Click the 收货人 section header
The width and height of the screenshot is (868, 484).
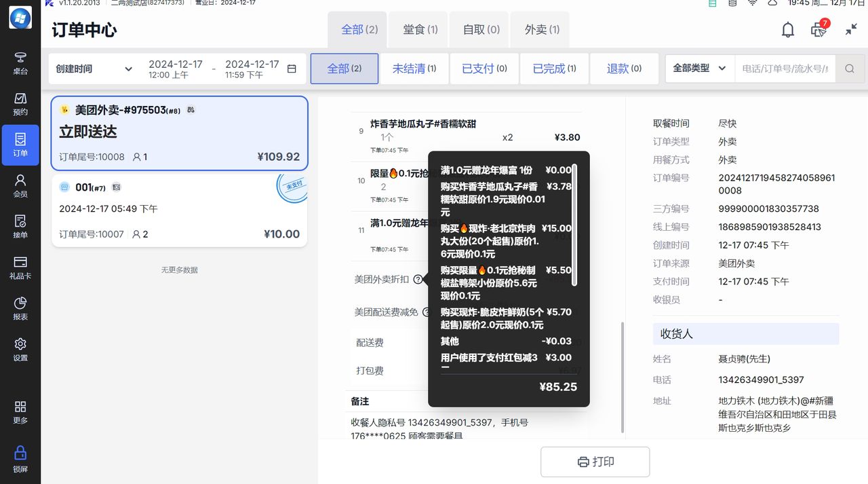point(746,335)
